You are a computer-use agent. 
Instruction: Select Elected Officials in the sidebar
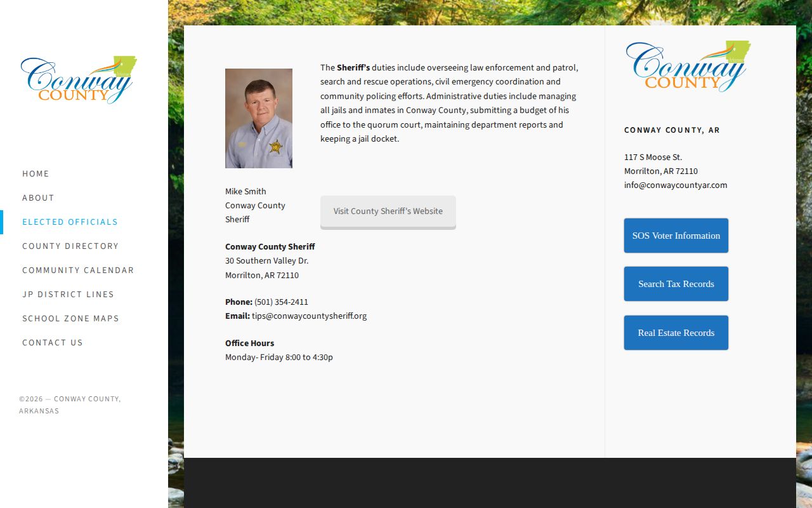[70, 222]
